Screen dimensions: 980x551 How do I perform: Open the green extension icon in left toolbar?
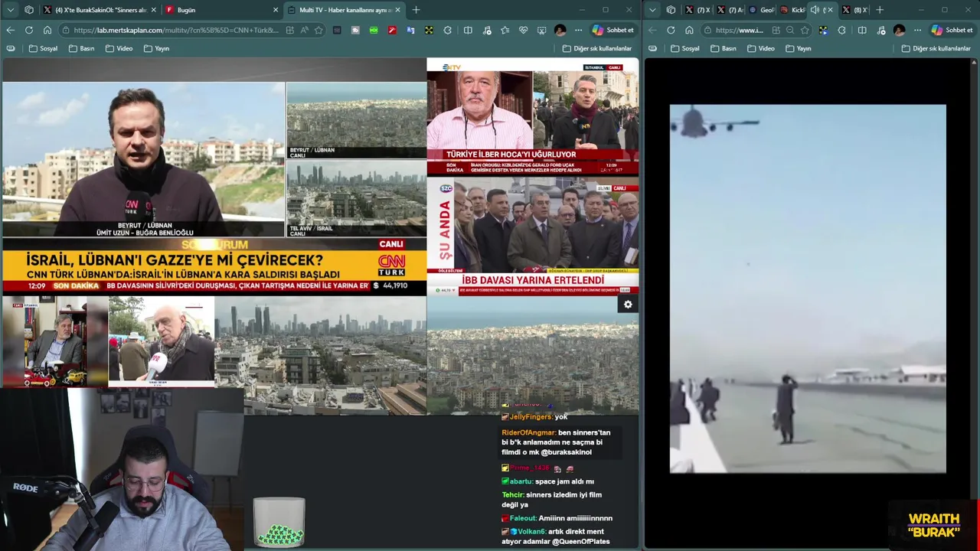point(374,30)
